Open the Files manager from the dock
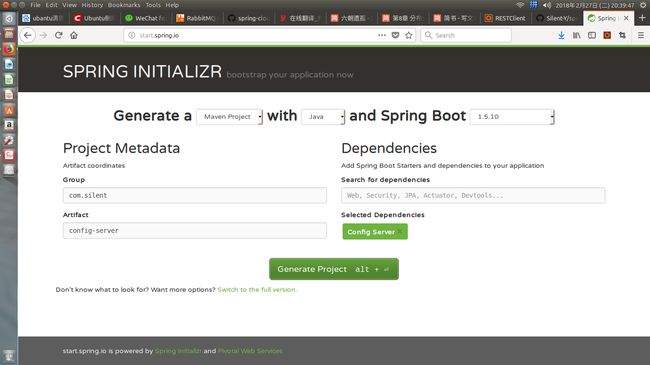The height and width of the screenshot is (365, 650). coord(9,34)
